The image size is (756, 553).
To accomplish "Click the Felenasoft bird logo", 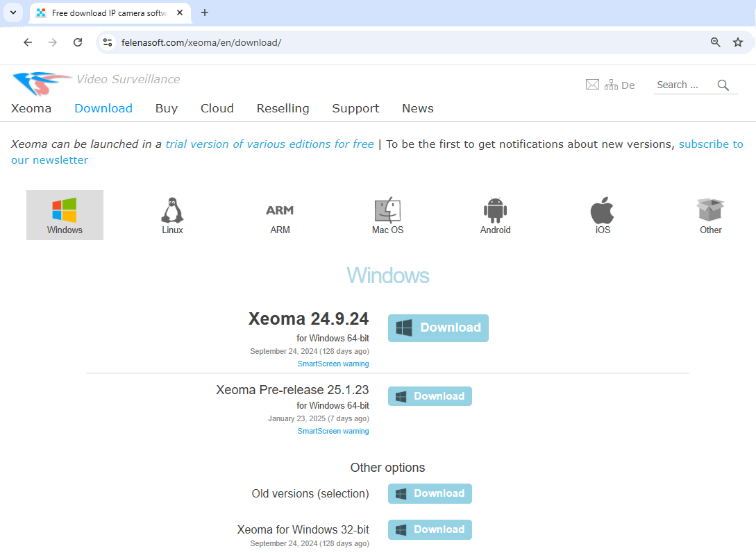I will click(42, 83).
